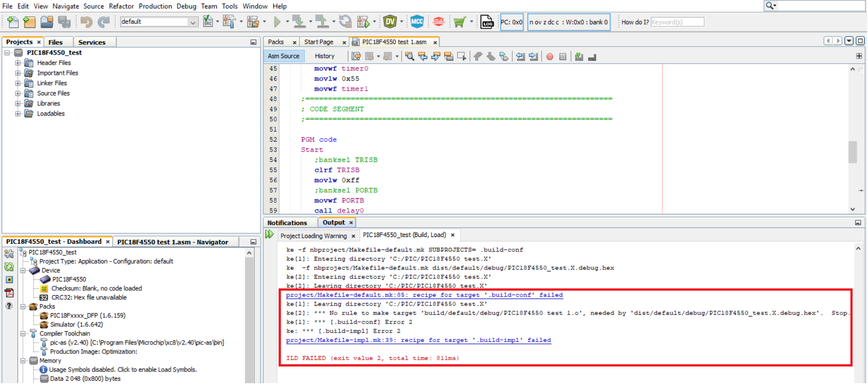Re-run the build using Output green arrows
Screen dimensions: 868x385
[x=269, y=234]
